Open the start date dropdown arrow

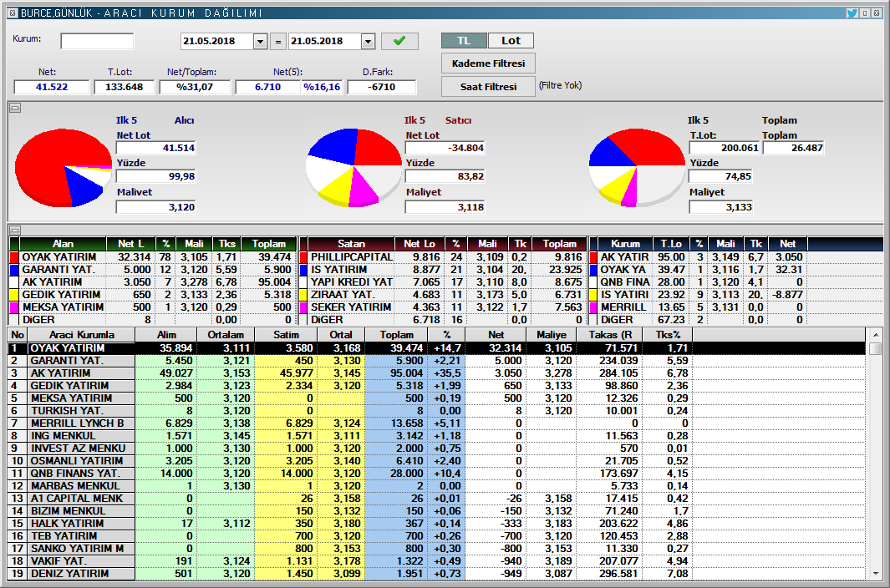coord(260,42)
